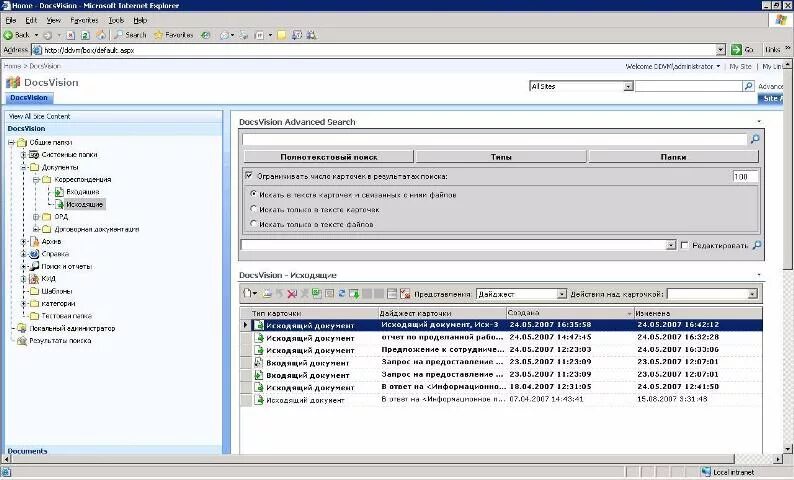Viewport: 794px width, 480px height.
Task: Select Искать только в тексте файлов radio
Action: tap(254, 223)
